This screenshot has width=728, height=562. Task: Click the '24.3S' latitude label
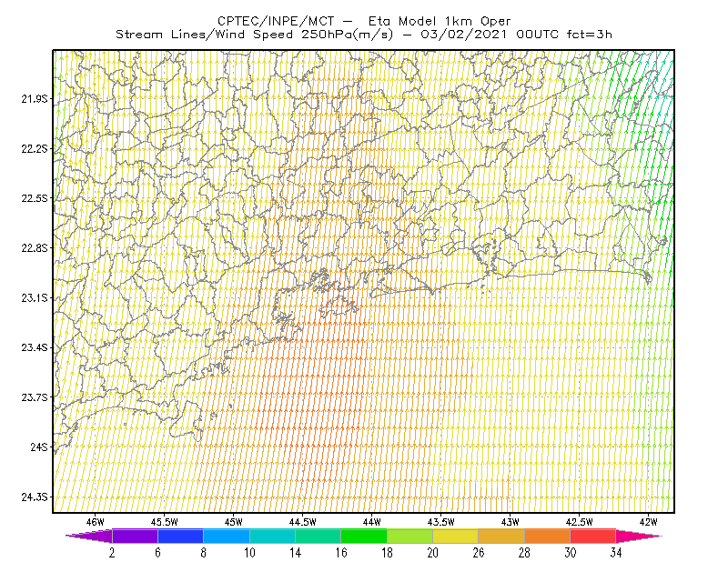coord(35,497)
